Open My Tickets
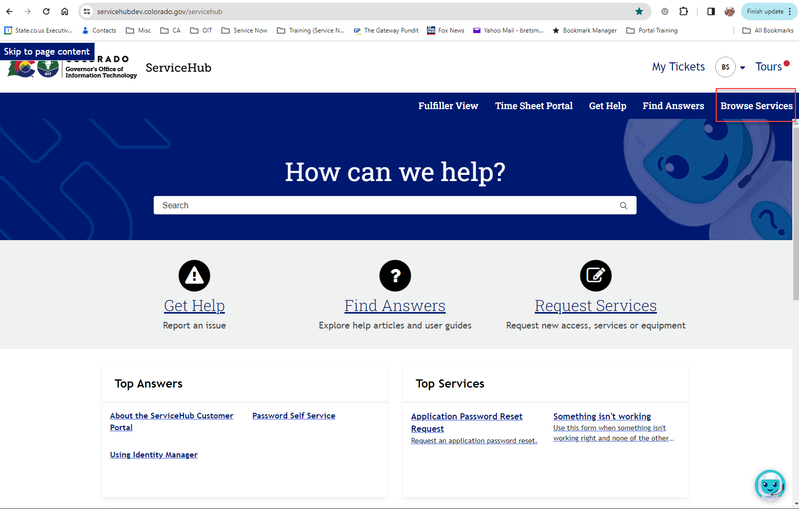799x509 pixels. [678, 67]
